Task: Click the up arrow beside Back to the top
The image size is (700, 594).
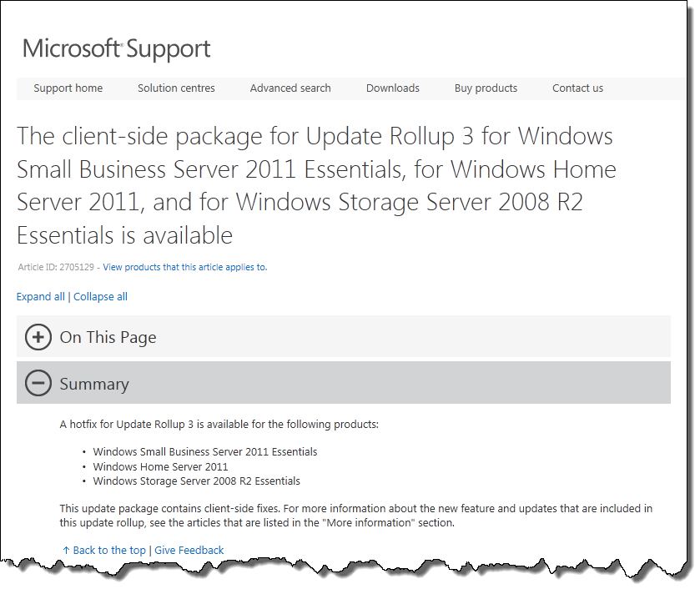Action: [66, 551]
